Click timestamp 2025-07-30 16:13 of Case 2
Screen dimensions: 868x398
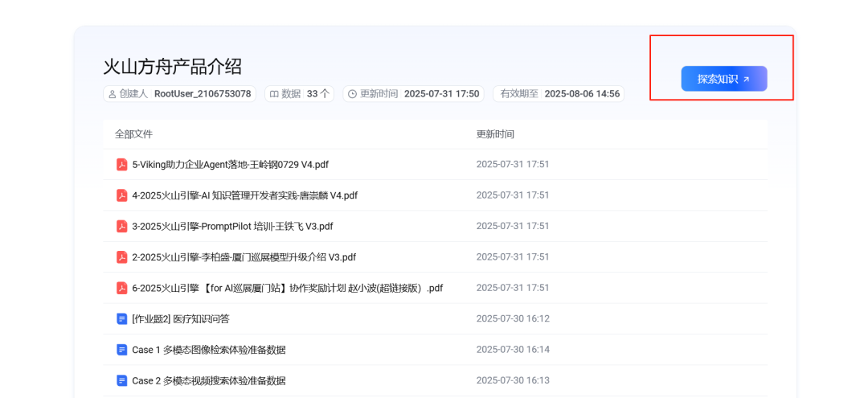513,381
